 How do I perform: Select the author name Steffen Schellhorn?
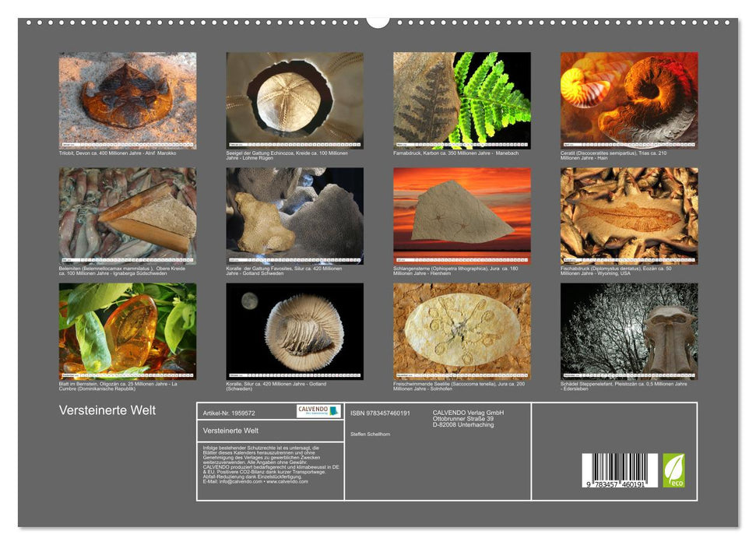371,434
